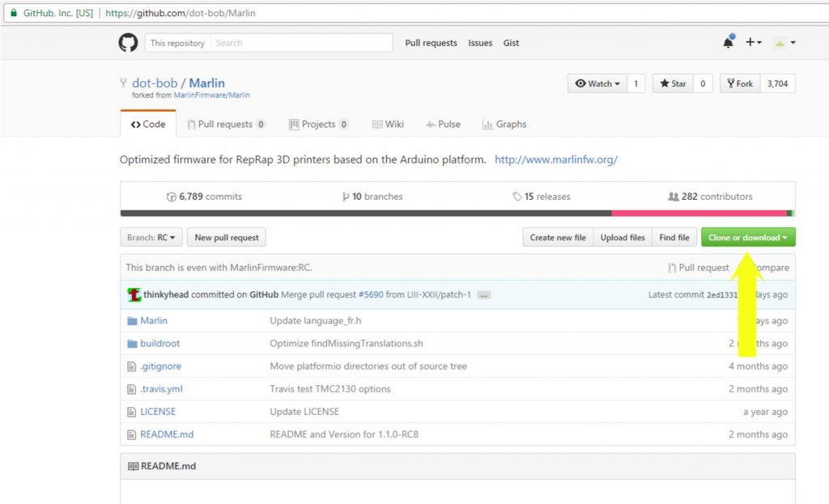The image size is (829, 504).
Task: Click the lock icon in address bar
Action: (14, 13)
